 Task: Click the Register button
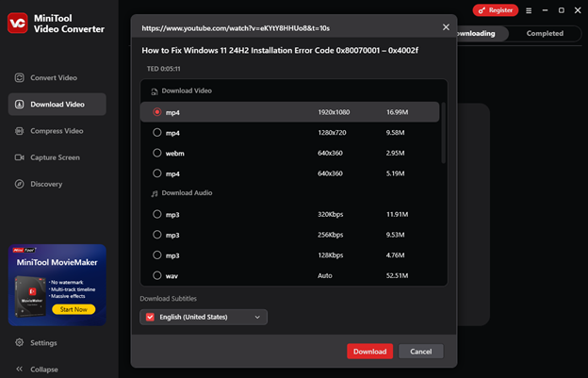click(496, 10)
